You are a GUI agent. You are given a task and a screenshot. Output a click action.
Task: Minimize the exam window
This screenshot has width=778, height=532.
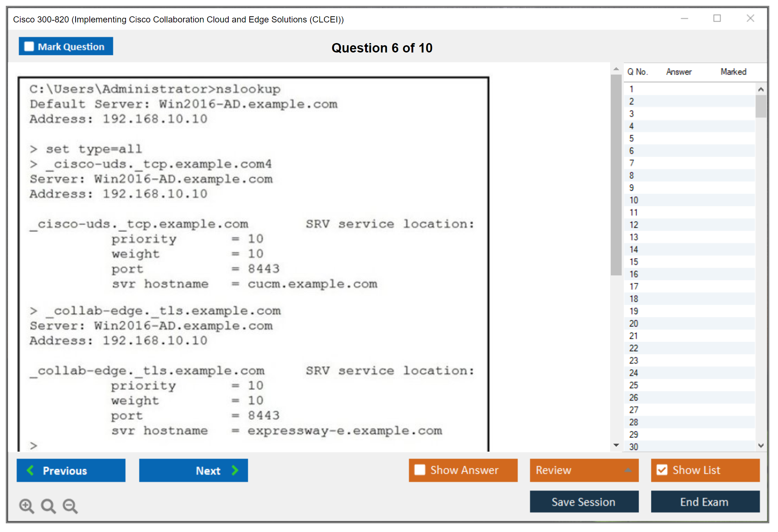coord(684,18)
